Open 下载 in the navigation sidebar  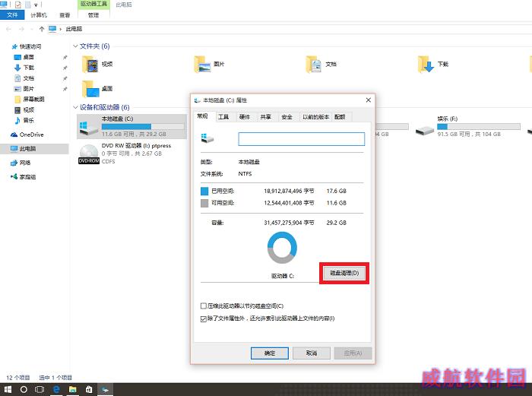[29, 68]
